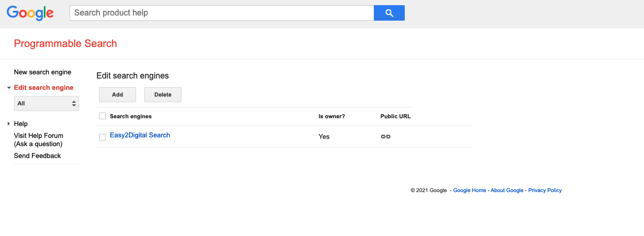
Task: Open the All search engine dropdown
Action: [x=46, y=103]
